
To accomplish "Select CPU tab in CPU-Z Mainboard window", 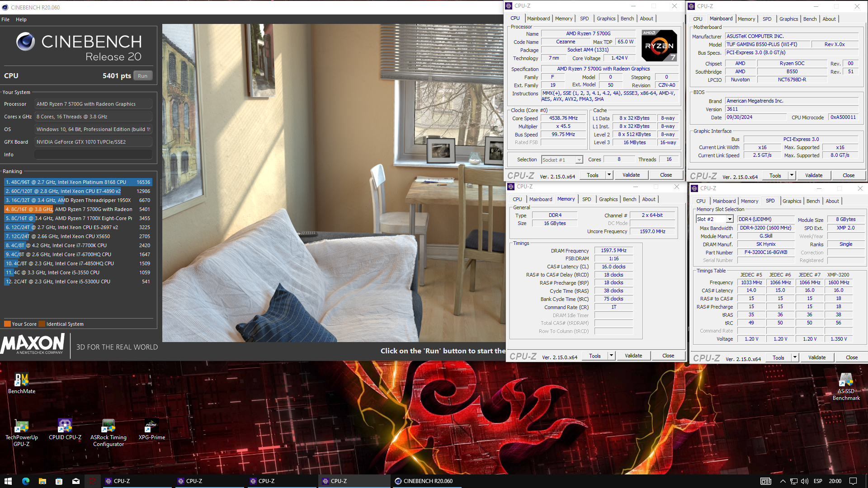I will [698, 19].
